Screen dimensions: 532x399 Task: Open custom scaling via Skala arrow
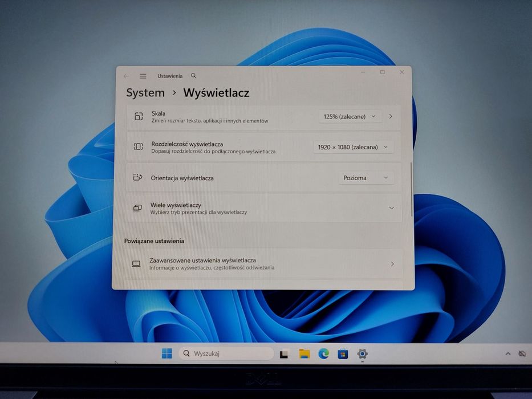pyautogui.click(x=391, y=116)
